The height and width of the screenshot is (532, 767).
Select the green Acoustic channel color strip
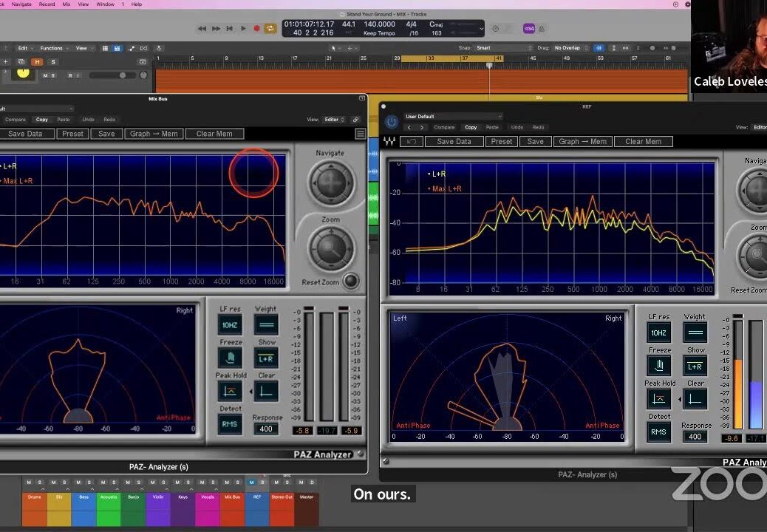pos(109,508)
